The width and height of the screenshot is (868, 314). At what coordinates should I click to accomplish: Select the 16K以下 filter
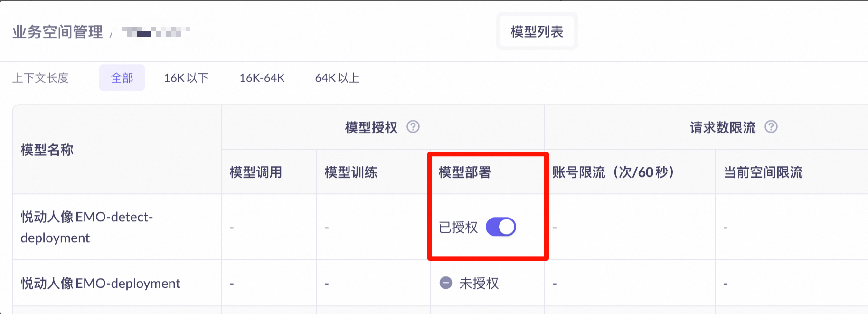186,78
